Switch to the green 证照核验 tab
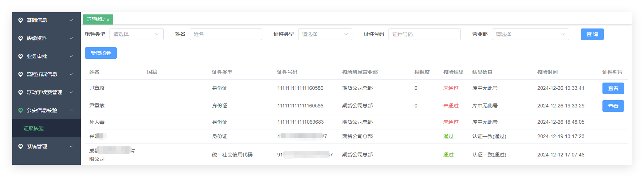 tap(96, 19)
